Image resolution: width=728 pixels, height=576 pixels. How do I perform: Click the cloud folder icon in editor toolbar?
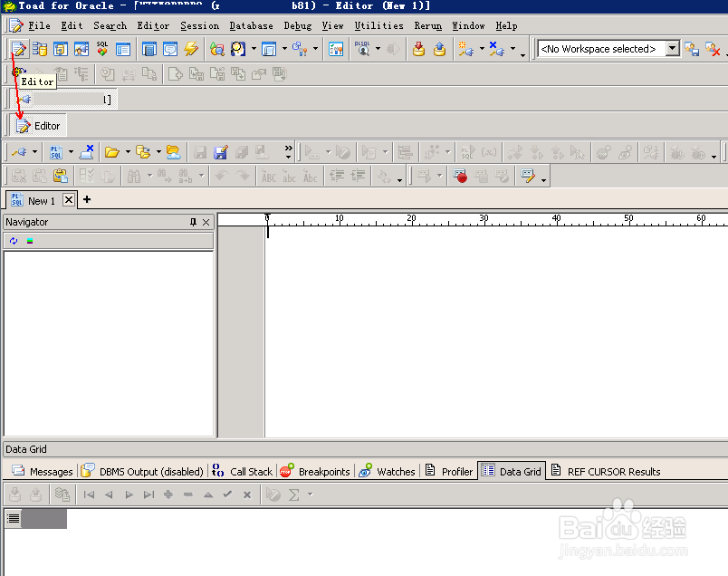tap(173, 152)
